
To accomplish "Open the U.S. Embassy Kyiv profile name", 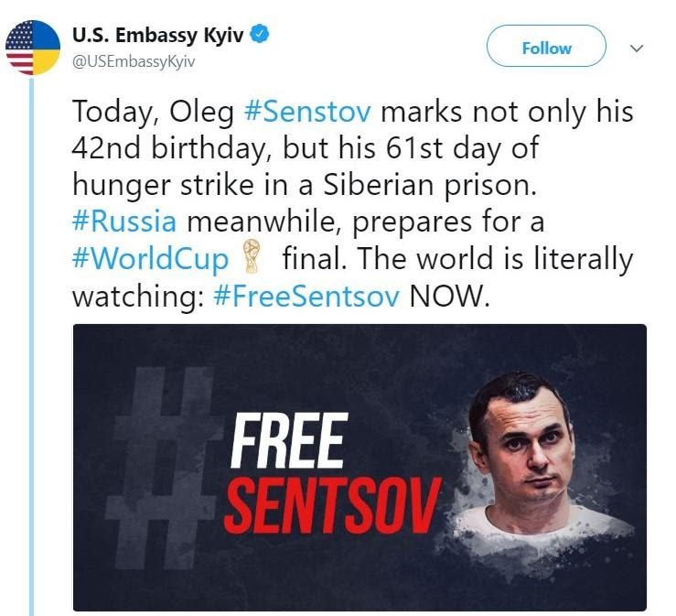I will point(157,35).
